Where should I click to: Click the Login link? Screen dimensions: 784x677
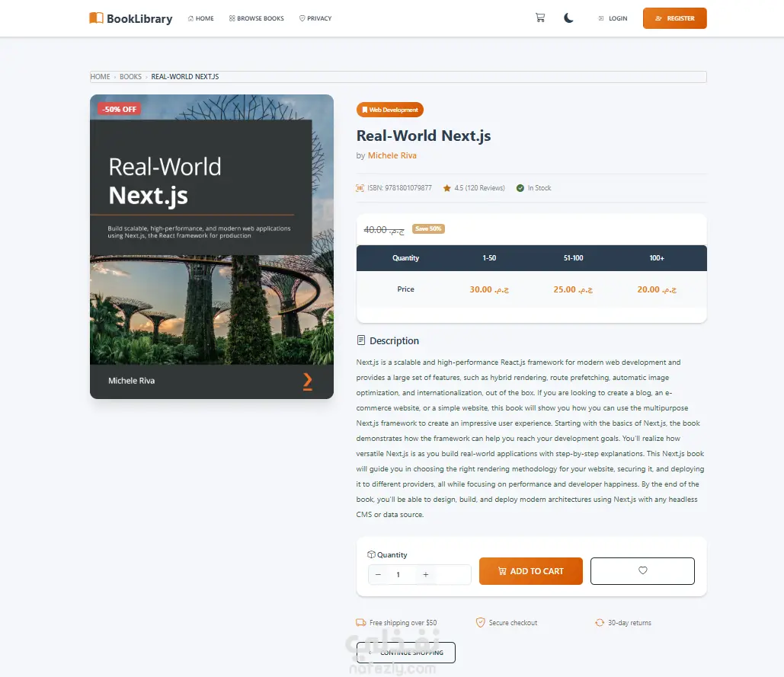[x=613, y=18]
